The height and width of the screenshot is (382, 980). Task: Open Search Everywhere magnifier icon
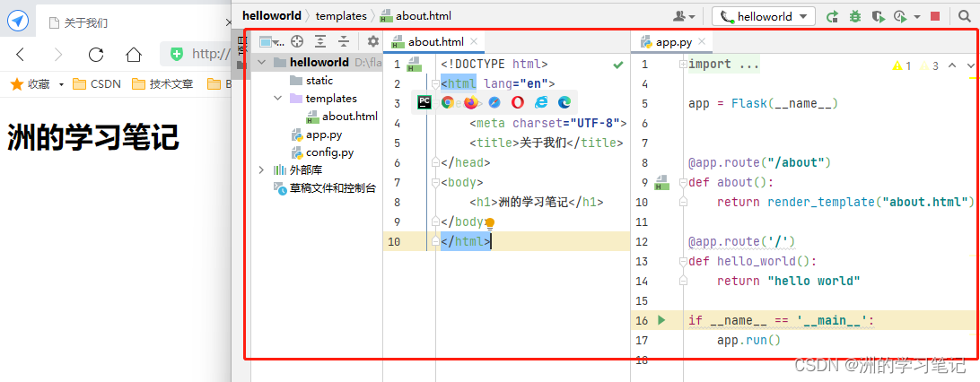(965, 17)
